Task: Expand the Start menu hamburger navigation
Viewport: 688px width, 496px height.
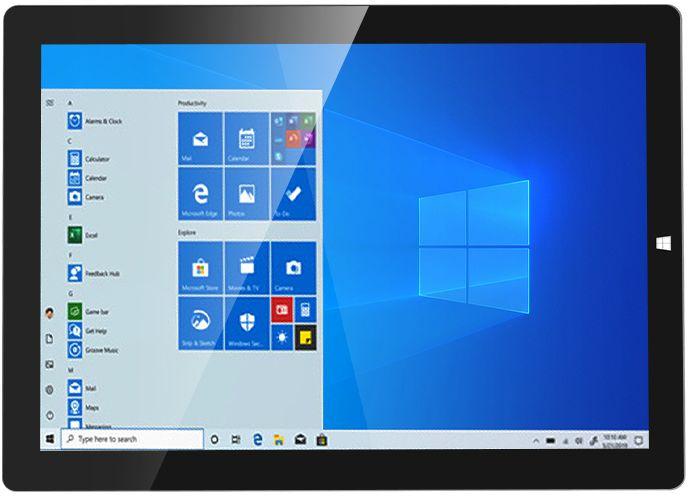Action: tap(50, 103)
